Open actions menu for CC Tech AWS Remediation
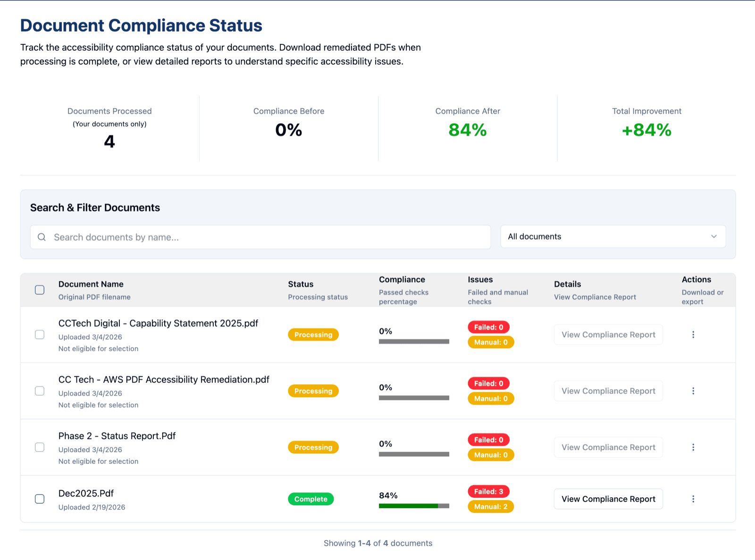The image size is (755, 560). [693, 391]
